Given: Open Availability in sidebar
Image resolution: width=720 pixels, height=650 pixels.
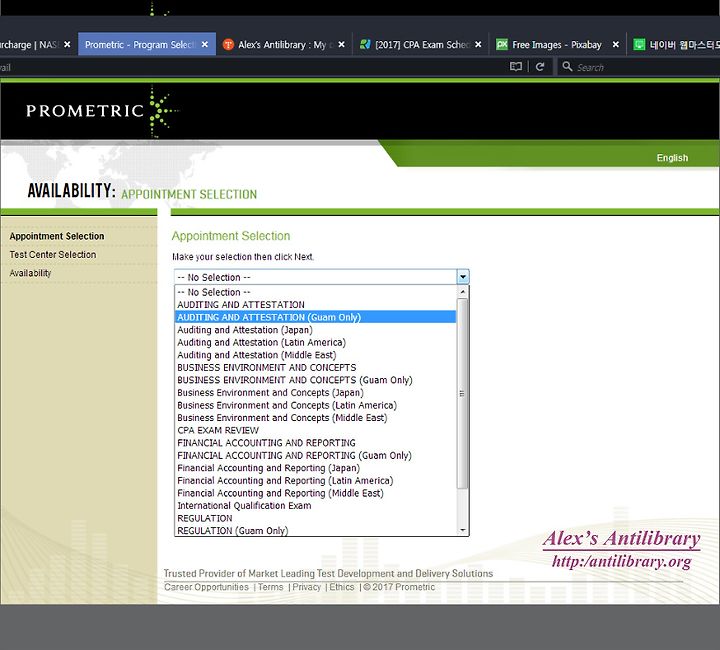Looking at the screenshot, I should pyautogui.click(x=30, y=273).
